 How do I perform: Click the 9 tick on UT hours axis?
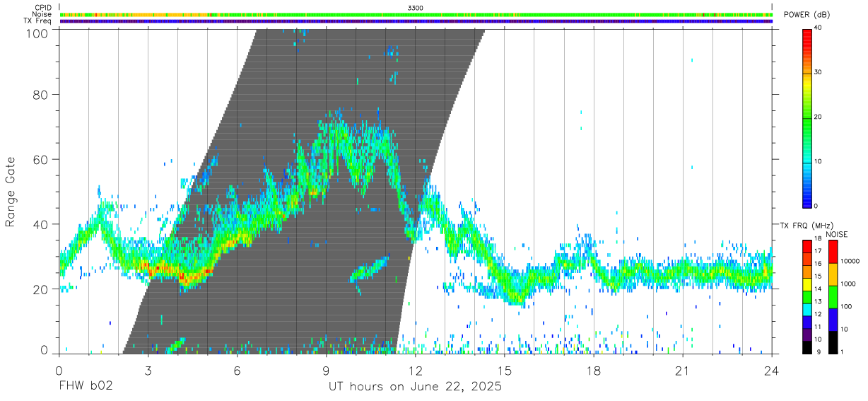[326, 370]
